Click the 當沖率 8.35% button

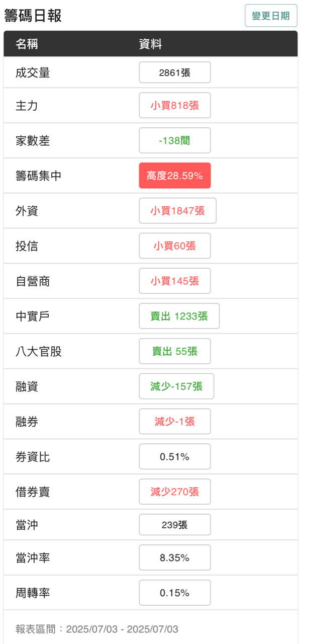(x=174, y=557)
